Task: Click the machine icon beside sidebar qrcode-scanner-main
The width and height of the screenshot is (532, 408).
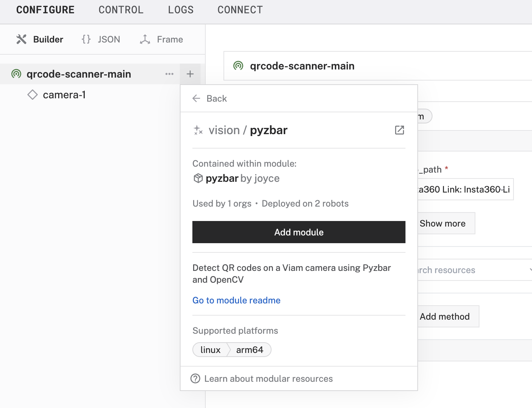Action: 16,74
